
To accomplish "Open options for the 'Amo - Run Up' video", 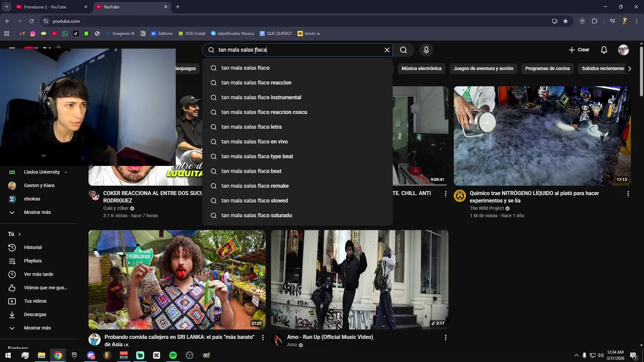I will click(x=445, y=337).
